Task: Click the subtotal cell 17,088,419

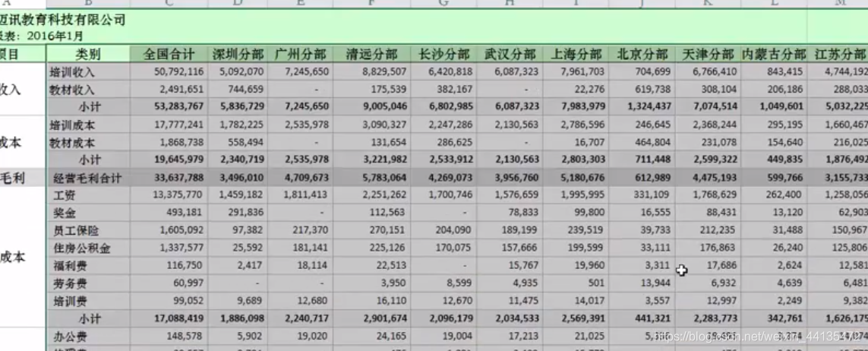Action: tap(169, 319)
